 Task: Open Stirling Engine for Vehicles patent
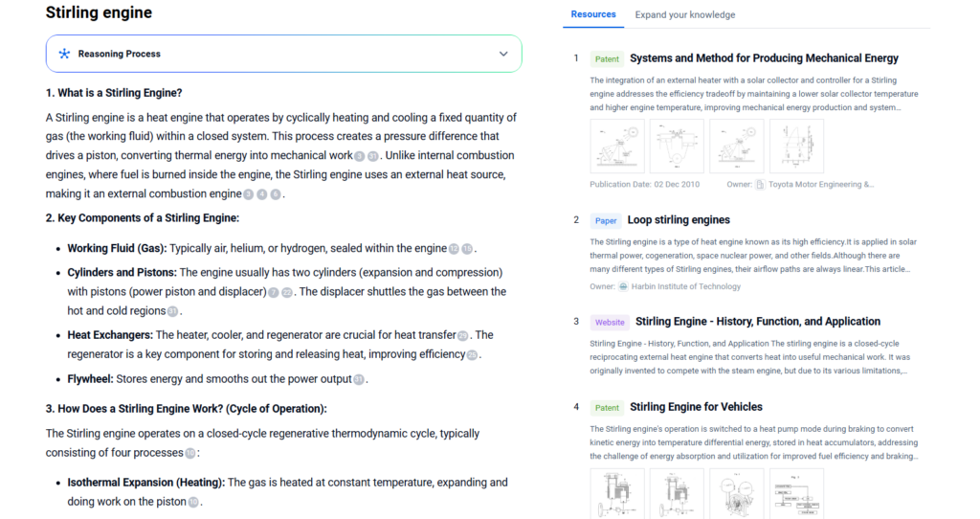696,407
